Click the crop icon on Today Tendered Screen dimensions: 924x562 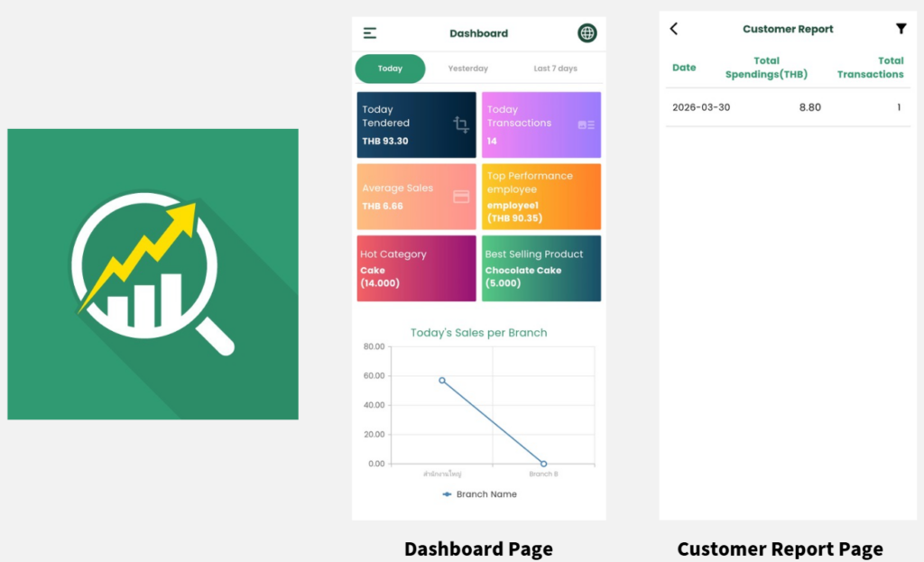[461, 125]
